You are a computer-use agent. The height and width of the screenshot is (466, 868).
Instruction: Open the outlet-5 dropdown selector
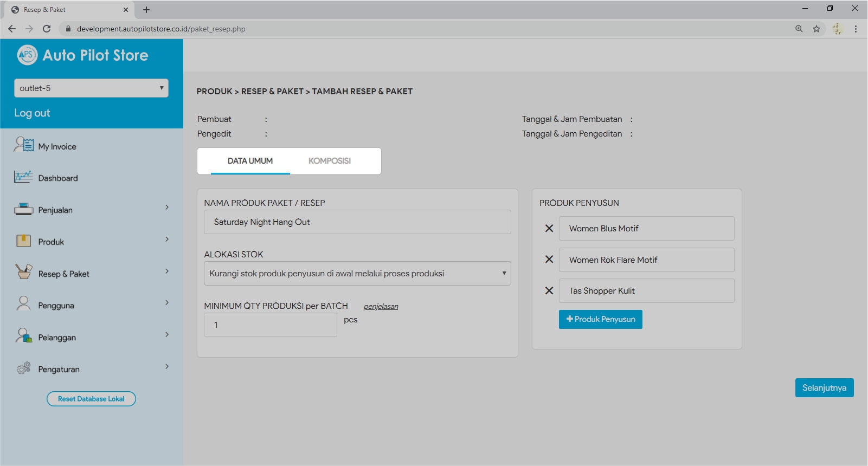tap(91, 88)
